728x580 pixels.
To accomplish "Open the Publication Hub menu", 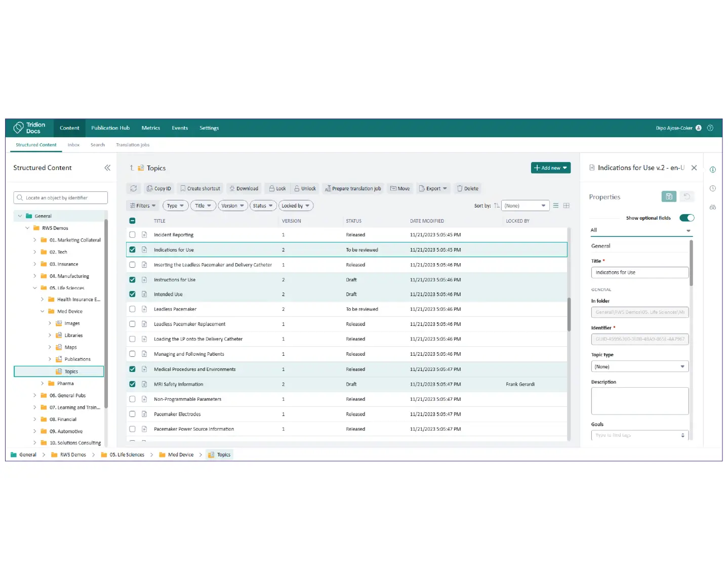I will (x=110, y=128).
